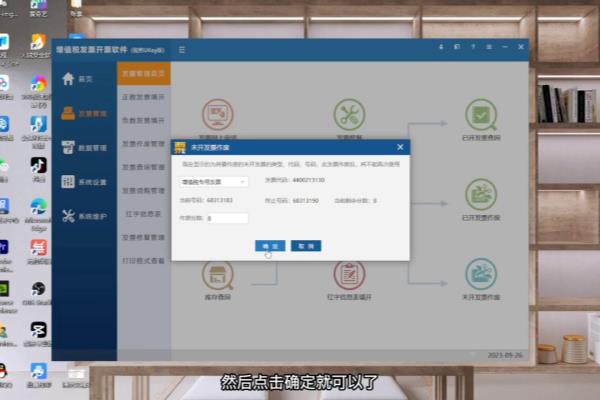Click the teal 未开发票作废 icon
This screenshot has height=400, width=600.
click(481, 274)
